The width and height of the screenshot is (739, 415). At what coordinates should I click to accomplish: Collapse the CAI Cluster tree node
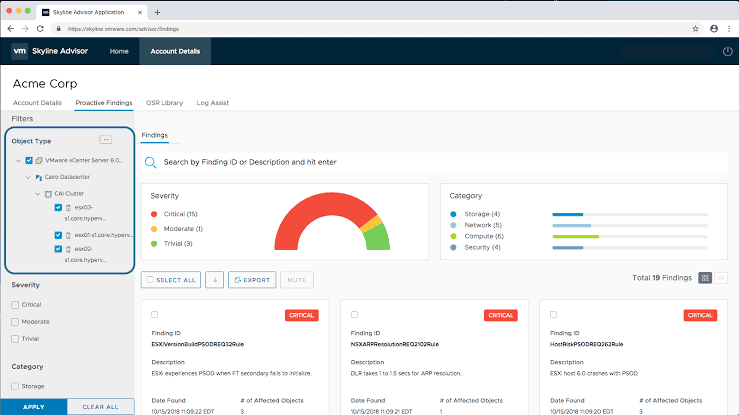point(38,194)
